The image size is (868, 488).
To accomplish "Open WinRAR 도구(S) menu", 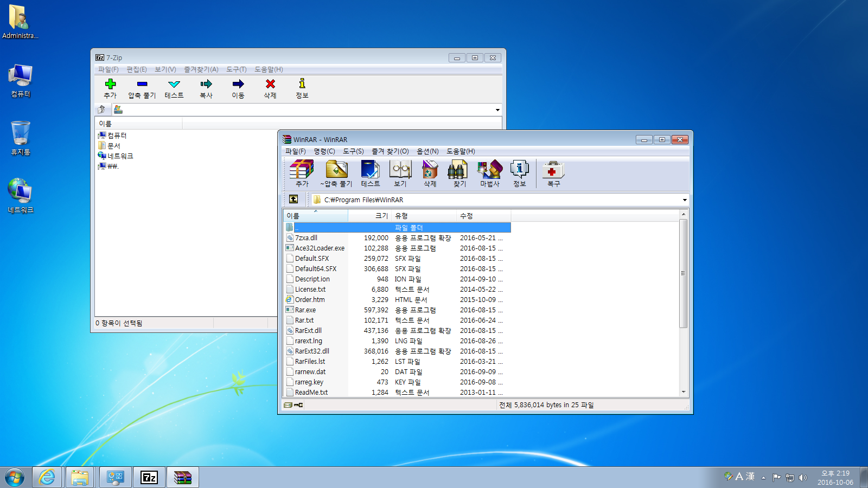I will (353, 151).
